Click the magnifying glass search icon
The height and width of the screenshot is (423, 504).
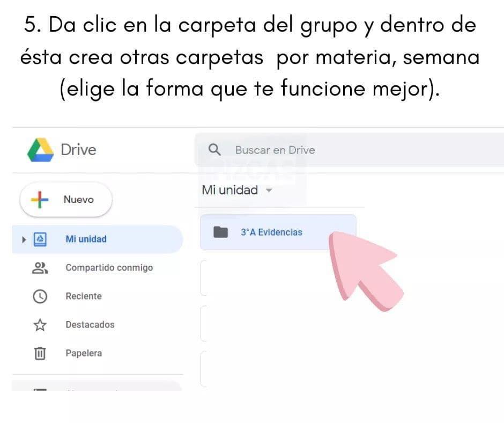coord(214,150)
